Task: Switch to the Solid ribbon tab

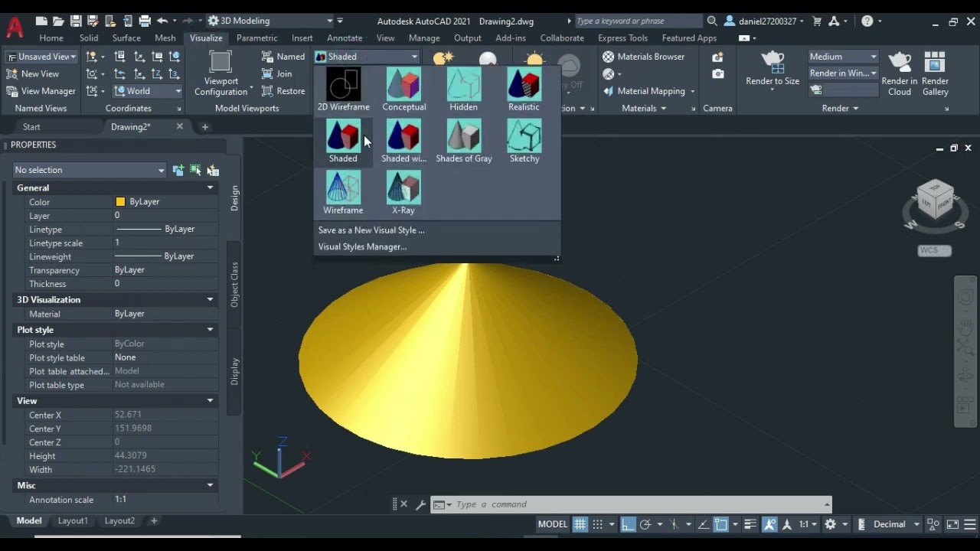Action: 89,37
